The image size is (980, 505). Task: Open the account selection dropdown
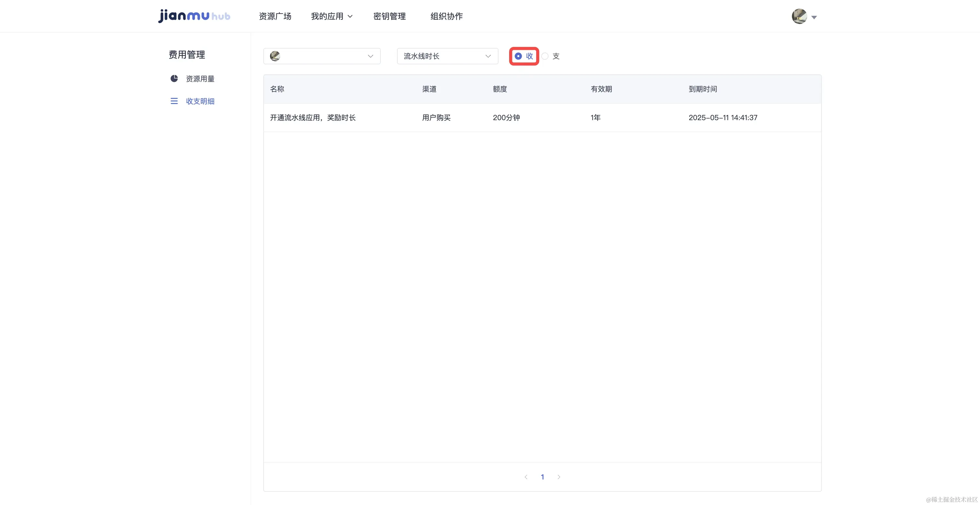322,56
